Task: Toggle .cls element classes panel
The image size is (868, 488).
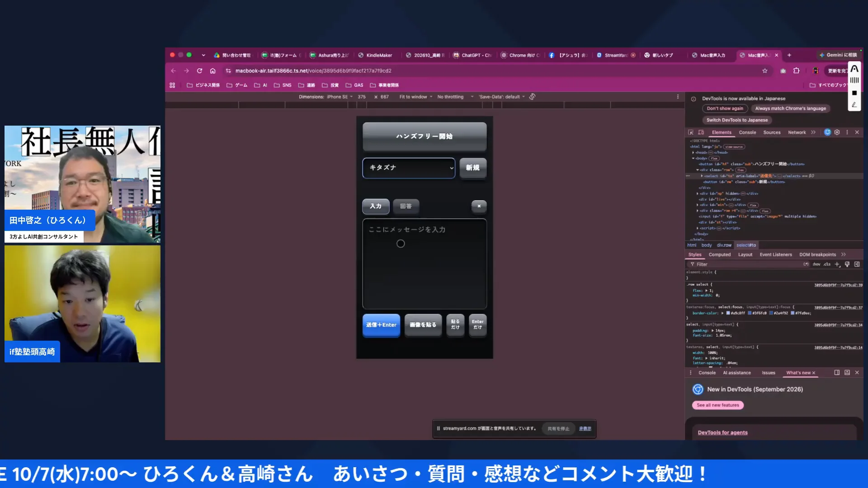Action: click(x=827, y=264)
